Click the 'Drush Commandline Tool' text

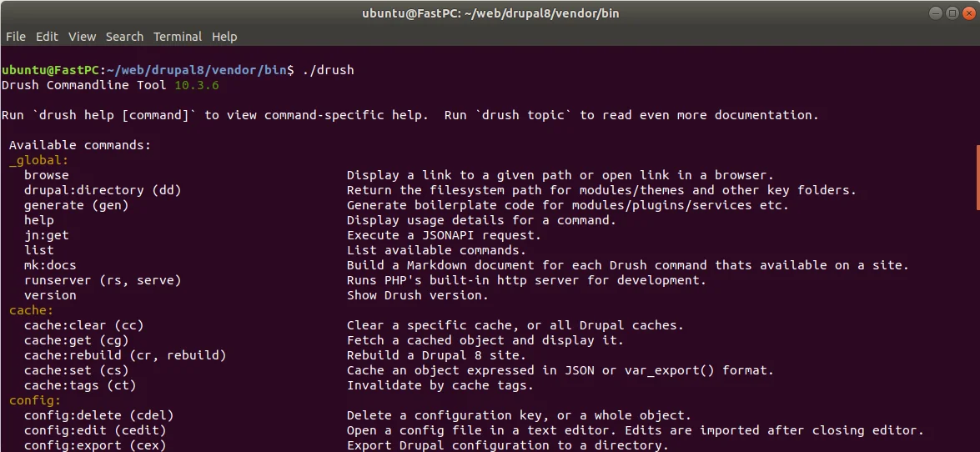coord(83,85)
